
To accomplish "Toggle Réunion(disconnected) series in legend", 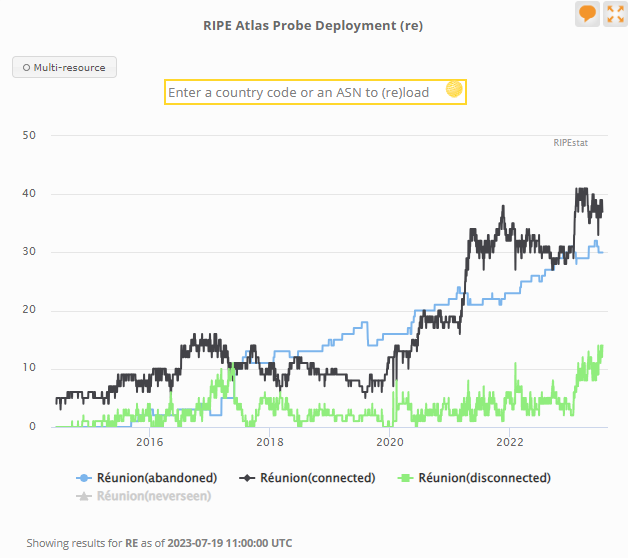I will coord(474,478).
